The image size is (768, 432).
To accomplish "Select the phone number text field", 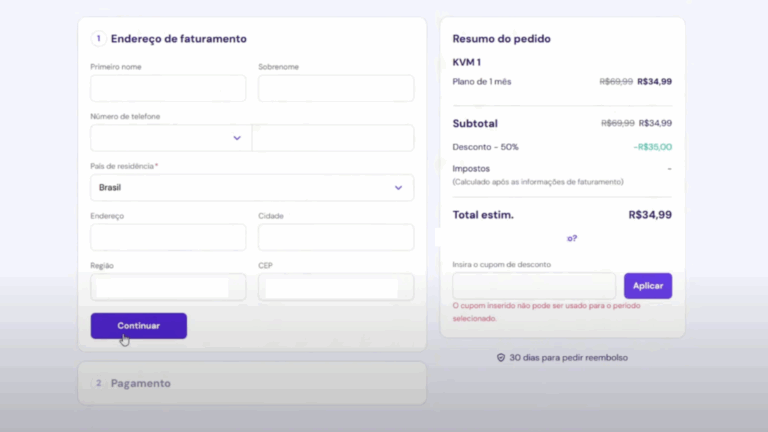I will 333,138.
